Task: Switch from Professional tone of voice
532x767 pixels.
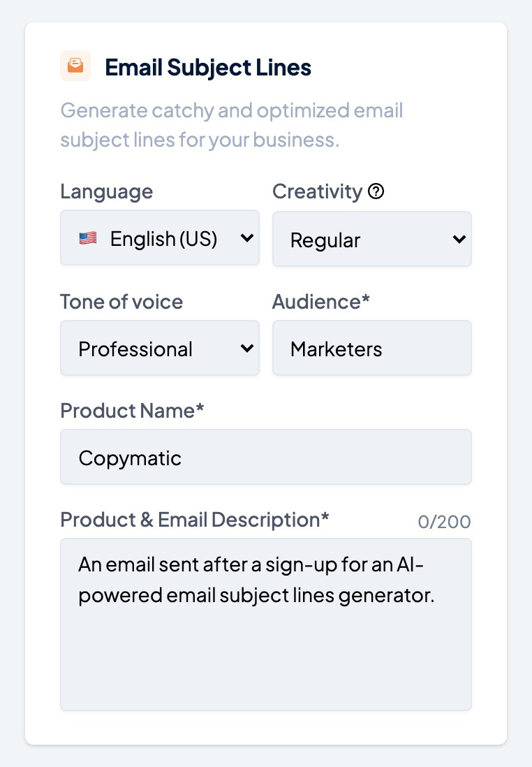Action: [159, 347]
